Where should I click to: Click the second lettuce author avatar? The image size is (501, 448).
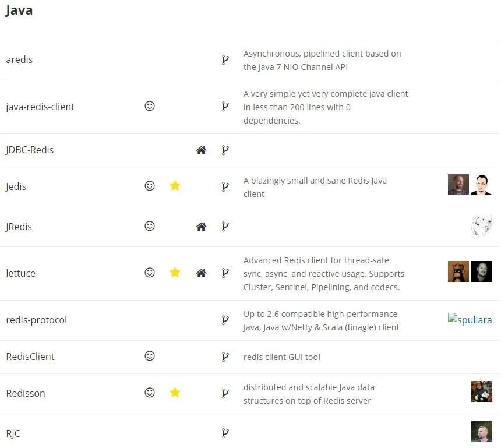[482, 271]
